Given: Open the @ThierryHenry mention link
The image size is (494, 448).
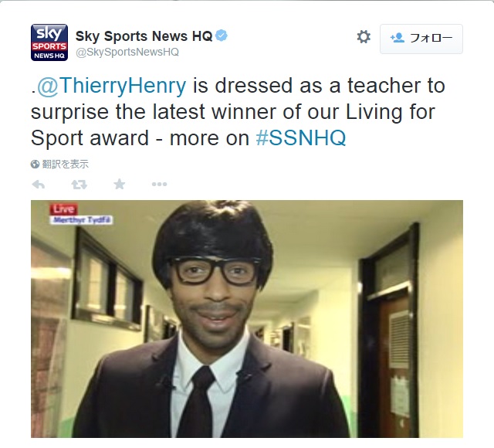Looking at the screenshot, I should click(x=112, y=86).
